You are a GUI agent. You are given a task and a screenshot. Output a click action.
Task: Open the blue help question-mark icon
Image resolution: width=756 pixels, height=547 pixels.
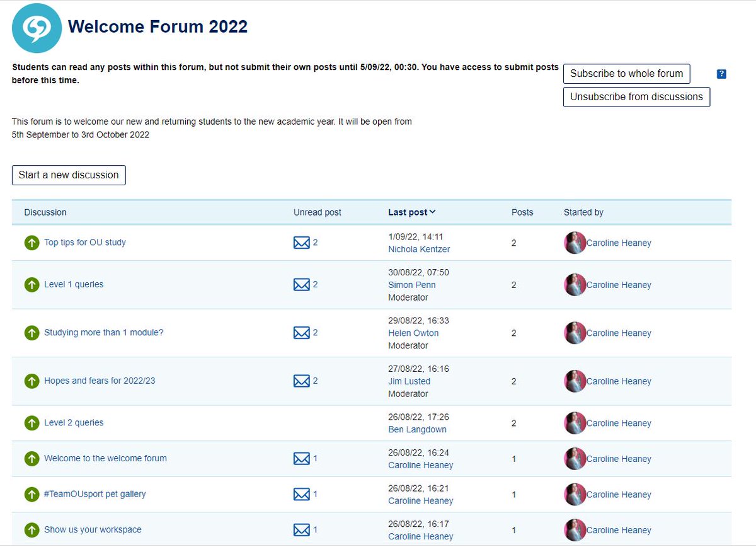[x=722, y=74]
